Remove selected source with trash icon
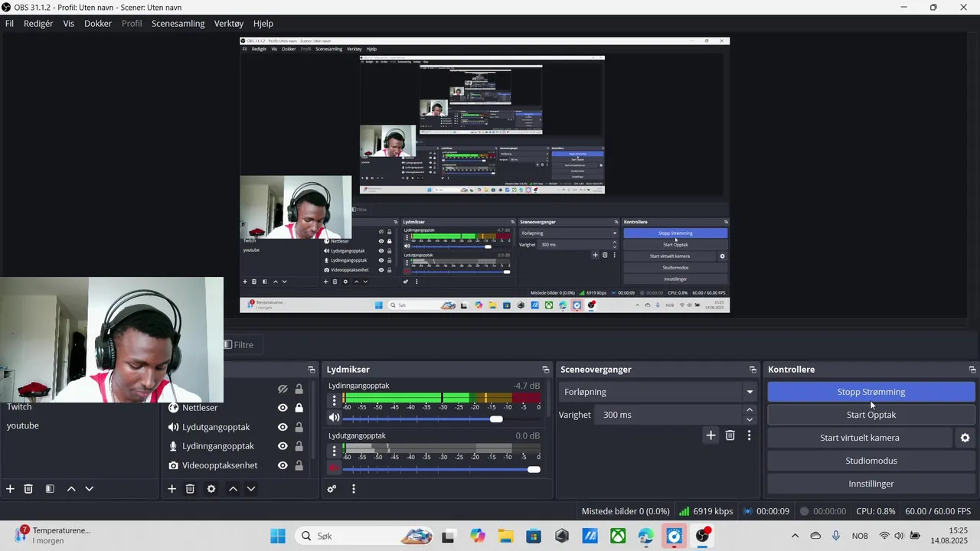This screenshot has height=551, width=980. (x=190, y=489)
